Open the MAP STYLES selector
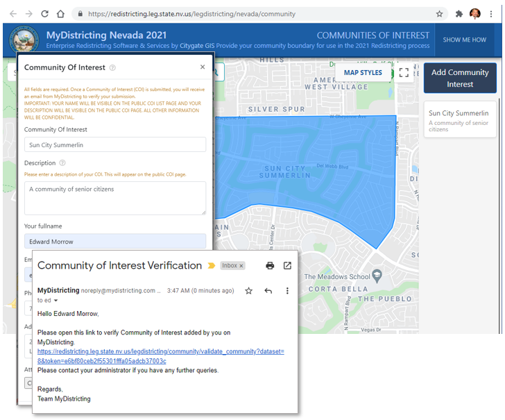The height and width of the screenshot is (420, 505). coord(363,73)
